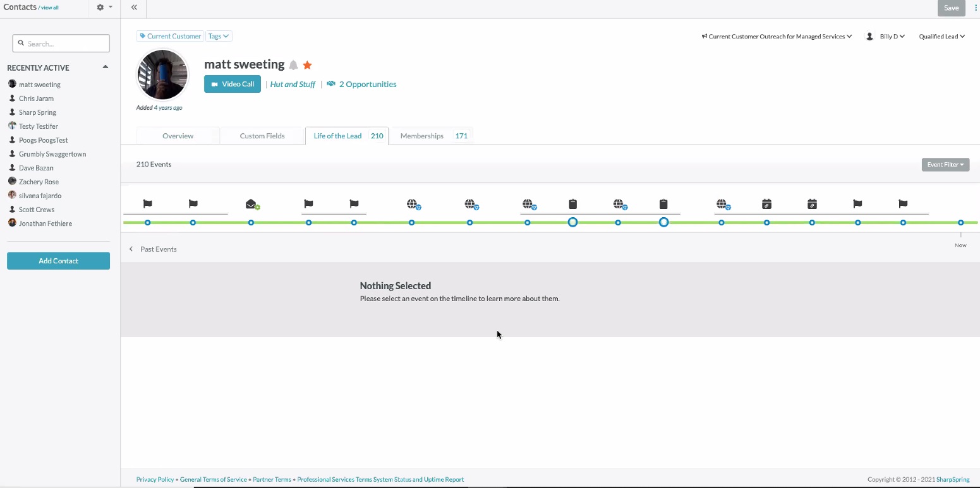980x488 pixels.
Task: Toggle the orange star beside matt sweeting
Action: [x=308, y=65]
